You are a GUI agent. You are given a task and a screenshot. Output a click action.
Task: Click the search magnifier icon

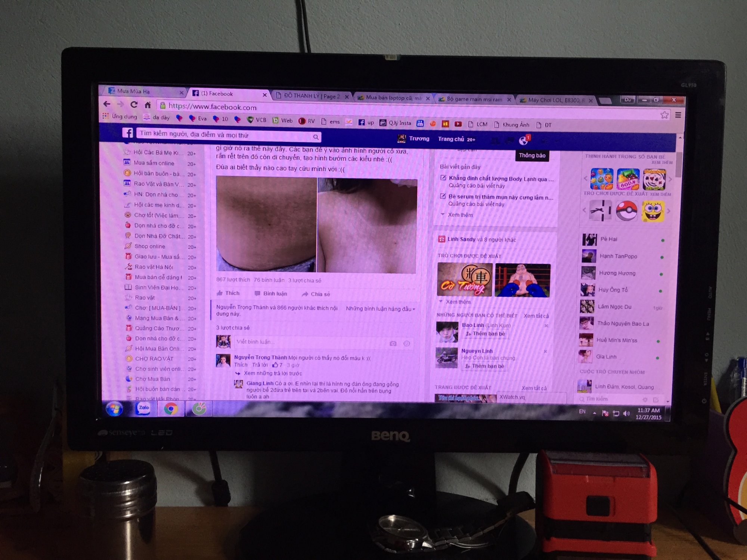tap(316, 137)
